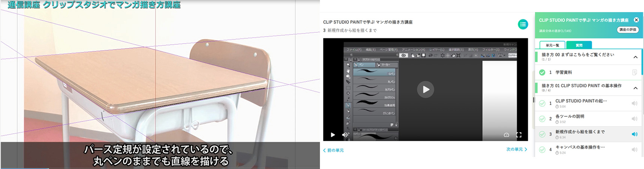The width and height of the screenshot is (644, 169).
Task: Click speaker icon on CLIP STUDIO PAINTの起… row
Action: tap(634, 103)
